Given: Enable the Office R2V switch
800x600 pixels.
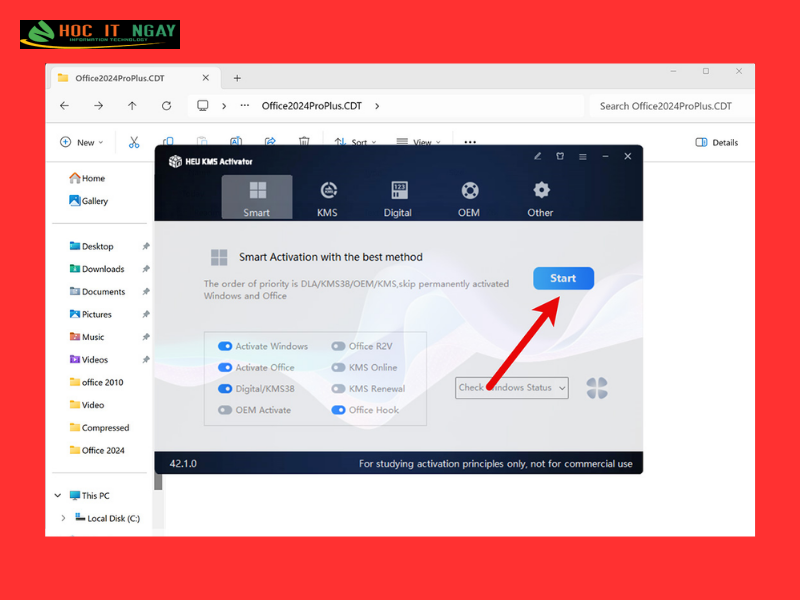Looking at the screenshot, I should tap(338, 346).
